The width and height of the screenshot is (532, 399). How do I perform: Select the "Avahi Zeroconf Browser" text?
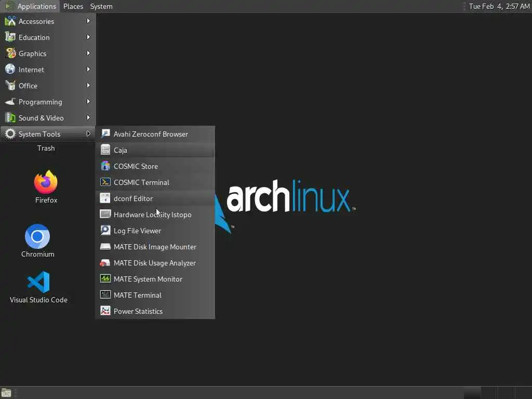point(151,134)
